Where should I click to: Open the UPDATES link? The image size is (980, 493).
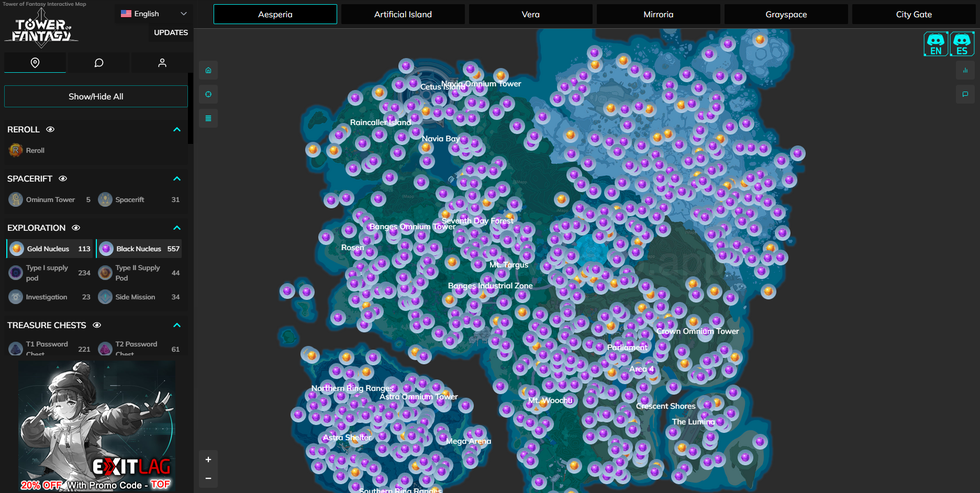coord(171,32)
